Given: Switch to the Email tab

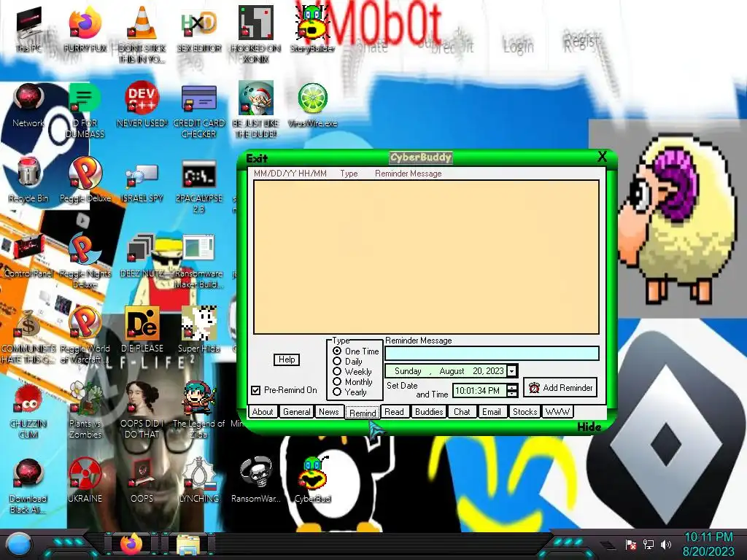Looking at the screenshot, I should 491,411.
